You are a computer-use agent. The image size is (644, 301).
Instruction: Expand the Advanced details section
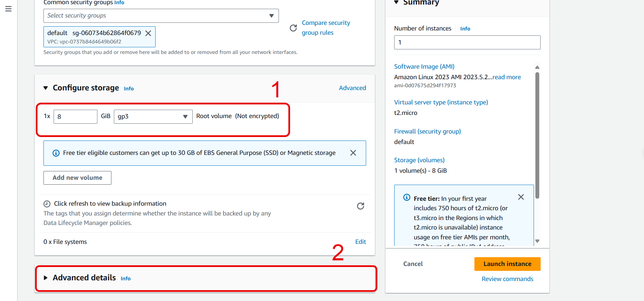[46, 278]
